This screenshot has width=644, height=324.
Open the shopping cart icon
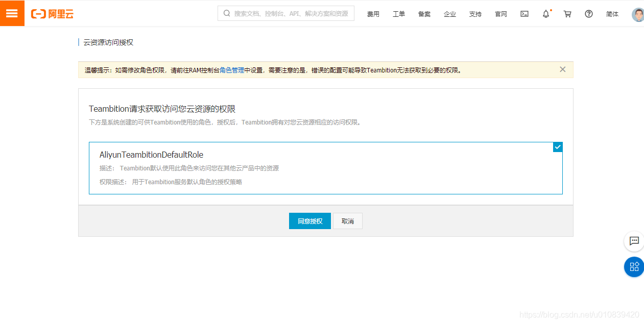point(567,14)
